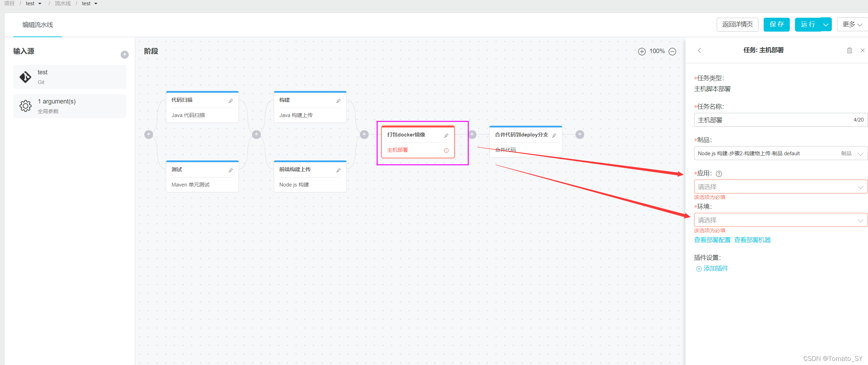
Task: Open the 应用 select dropdown
Action: click(781, 186)
